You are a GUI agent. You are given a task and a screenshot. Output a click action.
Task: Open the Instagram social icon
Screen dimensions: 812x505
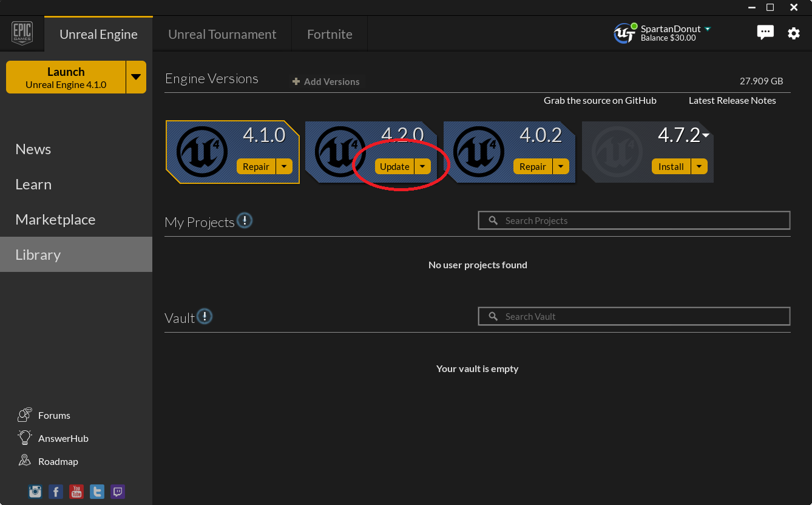point(35,492)
